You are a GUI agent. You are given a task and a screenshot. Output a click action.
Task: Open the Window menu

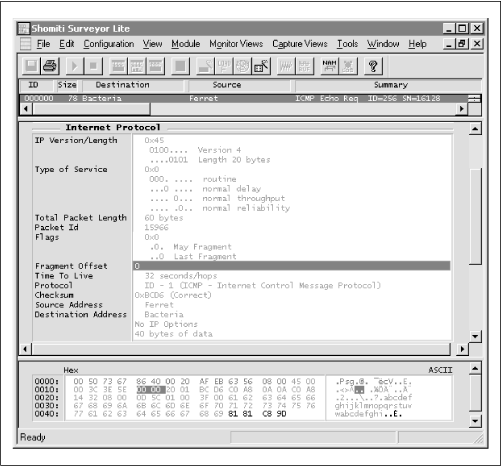click(383, 44)
